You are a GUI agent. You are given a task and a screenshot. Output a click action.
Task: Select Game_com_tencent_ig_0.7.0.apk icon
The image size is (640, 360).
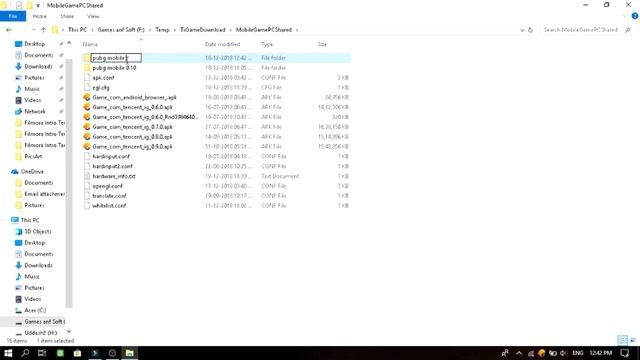pyautogui.click(x=87, y=127)
